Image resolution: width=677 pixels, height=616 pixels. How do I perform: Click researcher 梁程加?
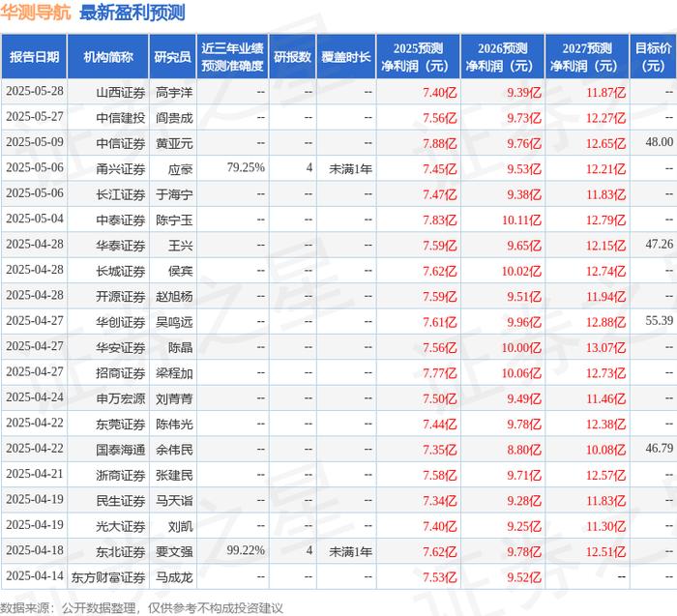174,373
